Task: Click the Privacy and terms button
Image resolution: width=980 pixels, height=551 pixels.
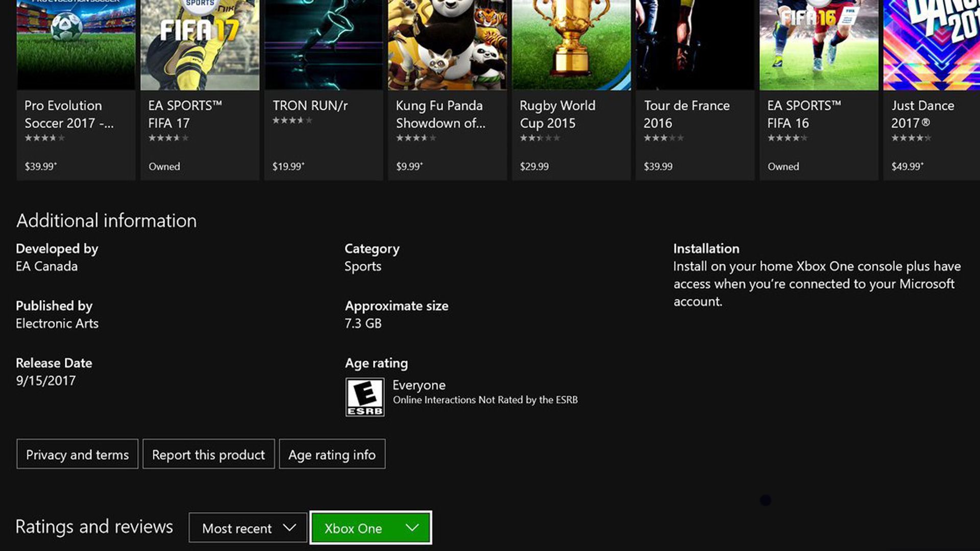Action: click(x=77, y=454)
